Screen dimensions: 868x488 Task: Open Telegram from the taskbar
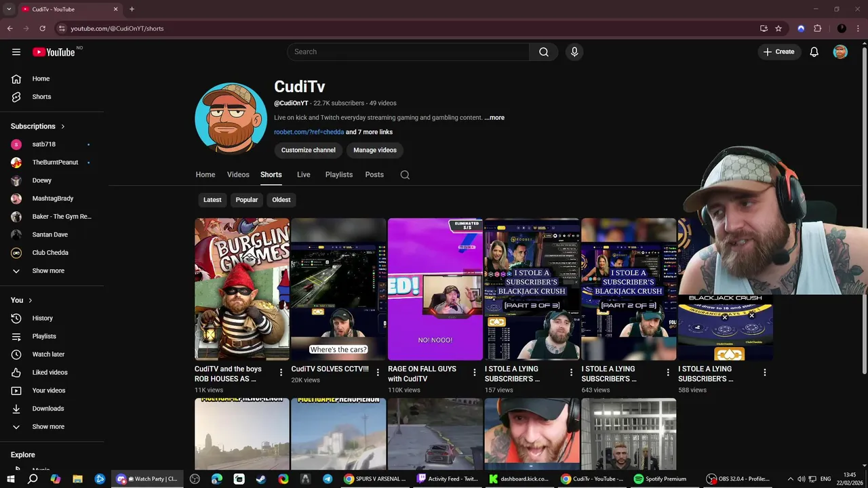(x=328, y=479)
